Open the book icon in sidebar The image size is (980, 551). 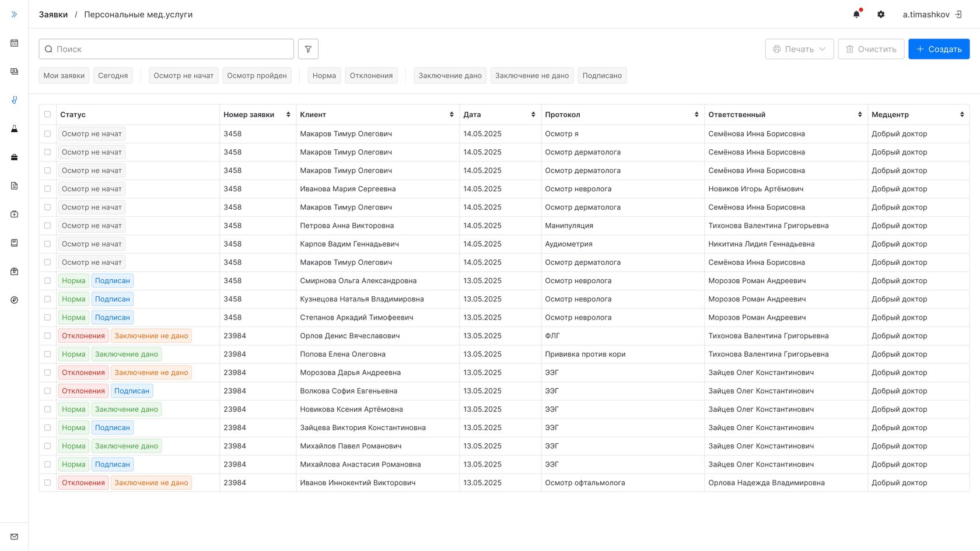point(14,243)
